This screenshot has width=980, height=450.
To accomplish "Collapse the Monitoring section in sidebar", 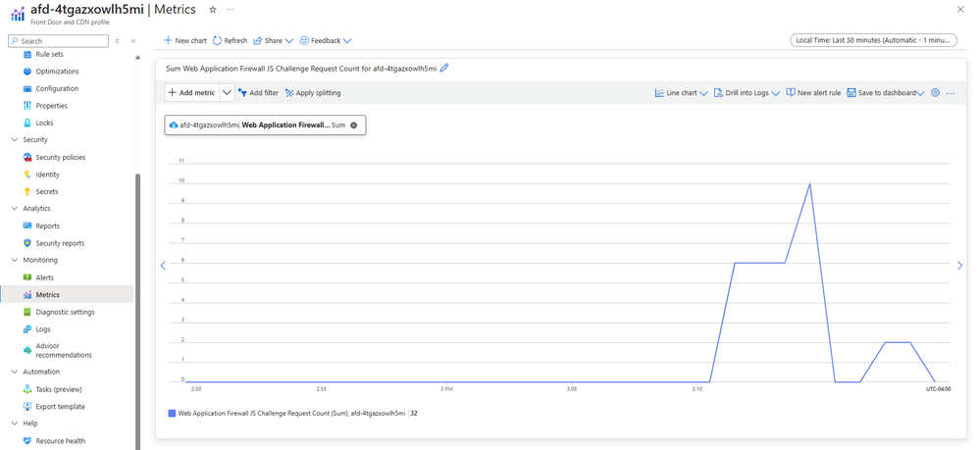I will tap(14, 260).
